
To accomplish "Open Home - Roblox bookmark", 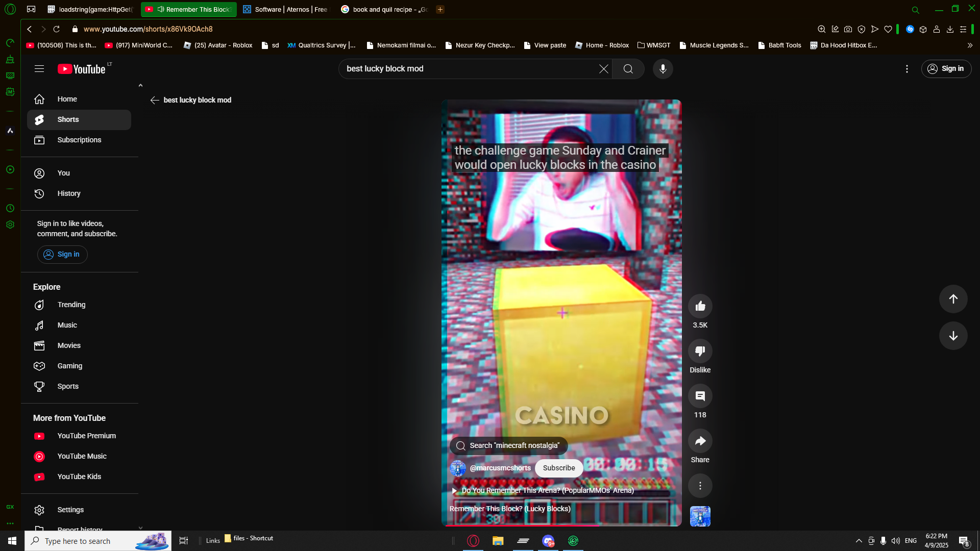I will (602, 45).
